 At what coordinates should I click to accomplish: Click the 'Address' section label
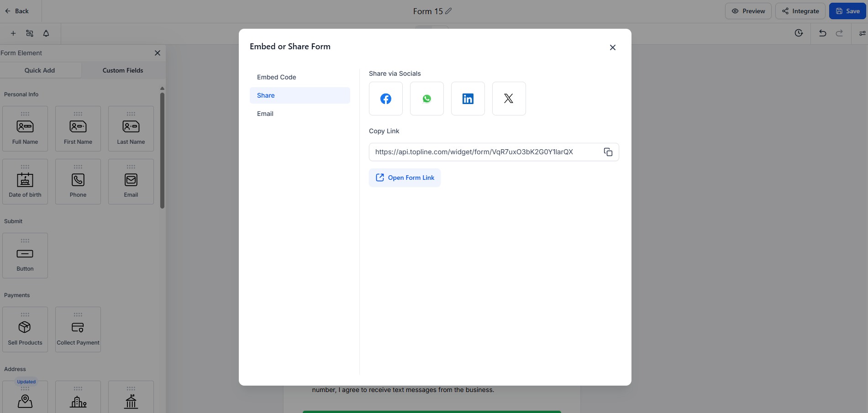[x=15, y=369]
